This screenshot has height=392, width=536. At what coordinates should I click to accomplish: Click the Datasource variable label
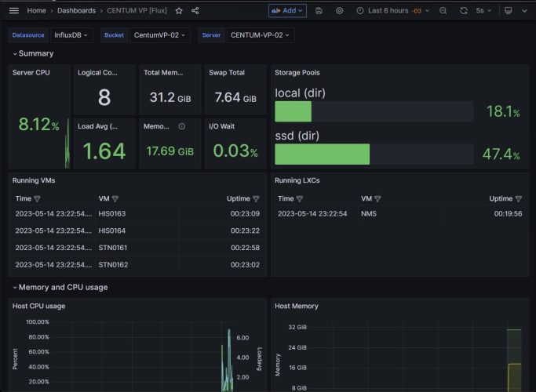pos(28,34)
